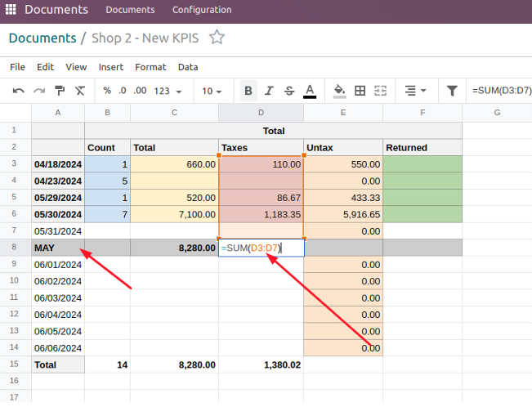532x407 pixels.
Task: Click the 04/18/2024 date cell
Action: click(x=58, y=164)
